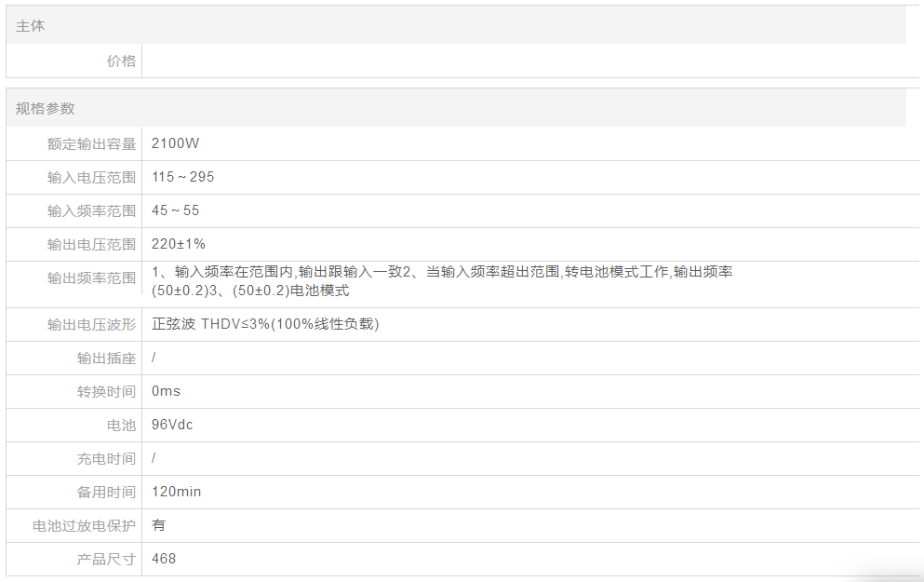Image resolution: width=924 pixels, height=582 pixels.
Task: Select the 120min backup time value
Action: 176,492
